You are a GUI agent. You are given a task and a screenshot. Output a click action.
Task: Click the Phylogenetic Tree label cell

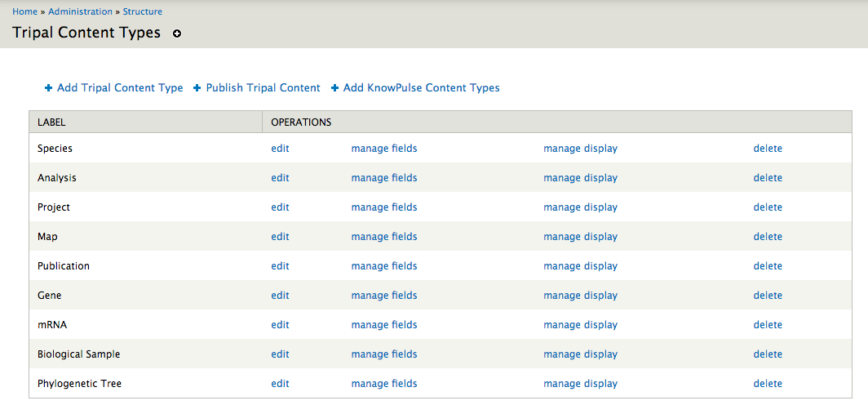145,384
